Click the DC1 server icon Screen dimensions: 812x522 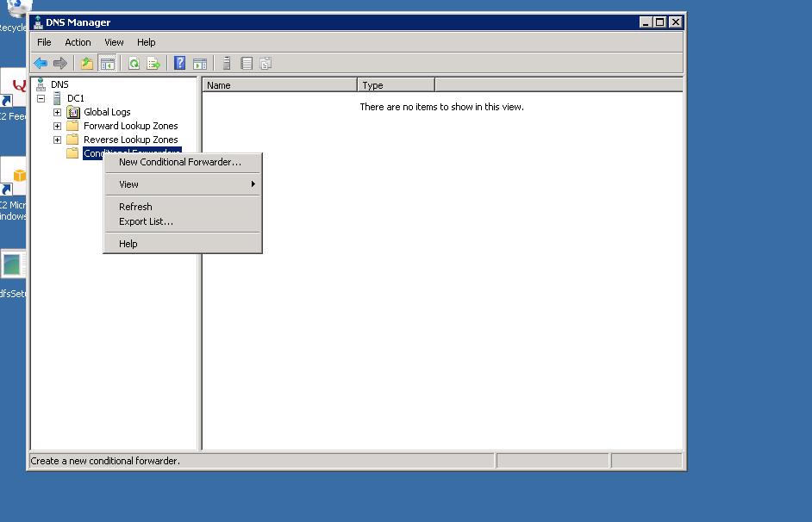click(57, 98)
